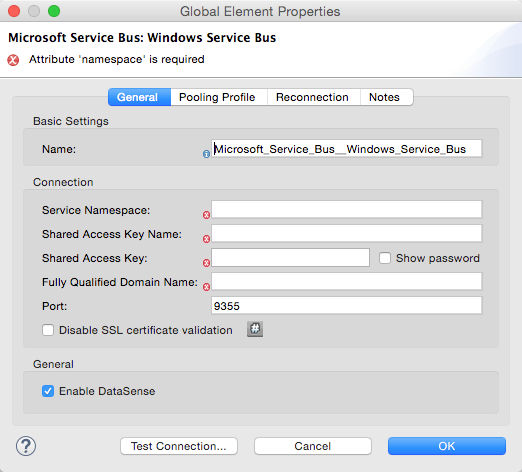The height and width of the screenshot is (472, 522).
Task: Focus the Name input field
Action: coord(347,148)
